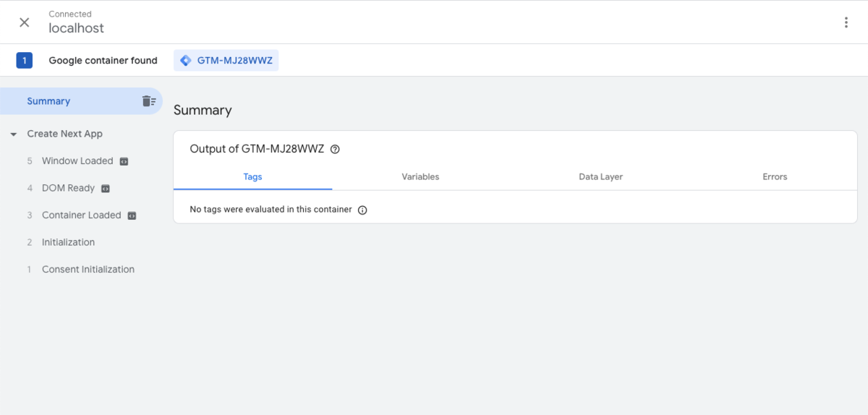Click the 'Output of GTM-MJ28WWZ' title
Viewport: 868px width, 415px height.
(x=257, y=149)
